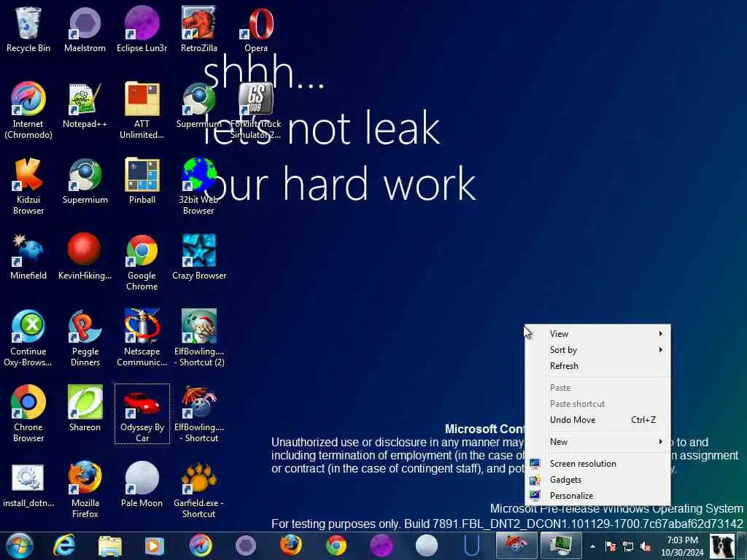Open Gadgets from the context menu
Image resolution: width=747 pixels, height=560 pixels.
point(597,480)
